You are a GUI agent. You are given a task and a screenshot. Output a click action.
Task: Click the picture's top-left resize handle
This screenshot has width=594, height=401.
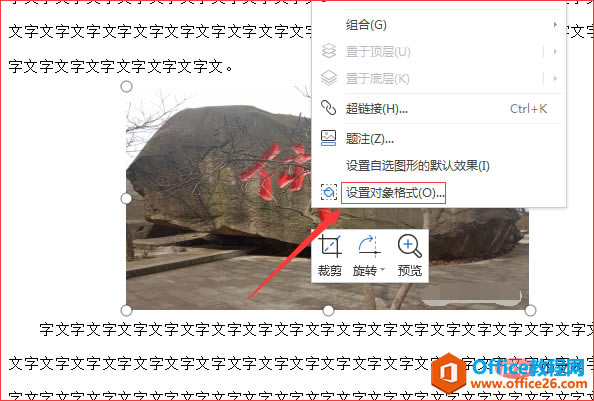pyautogui.click(x=127, y=87)
